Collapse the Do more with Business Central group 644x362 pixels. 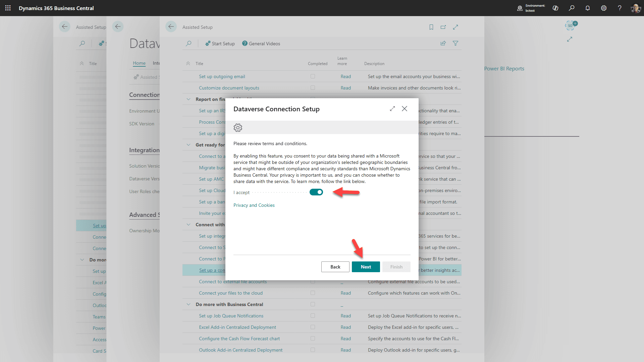189,304
